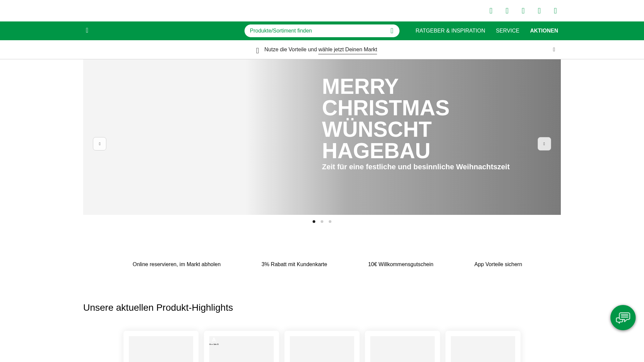This screenshot has width=644, height=362.
Task: Open '3% Rabatt mit Kundenkarte'
Action: click(294, 264)
